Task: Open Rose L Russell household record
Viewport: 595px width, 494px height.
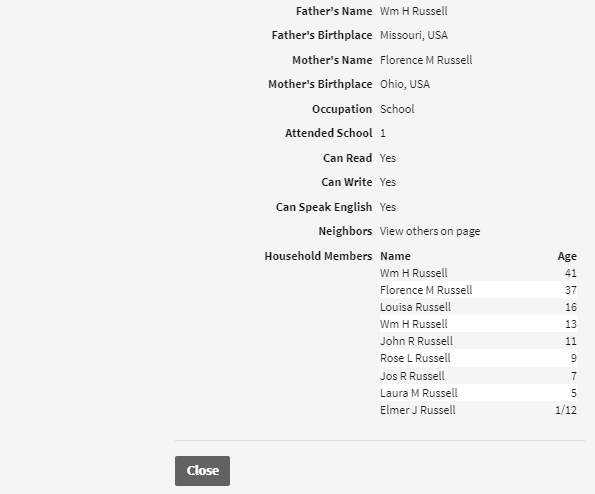Action: click(x=415, y=358)
